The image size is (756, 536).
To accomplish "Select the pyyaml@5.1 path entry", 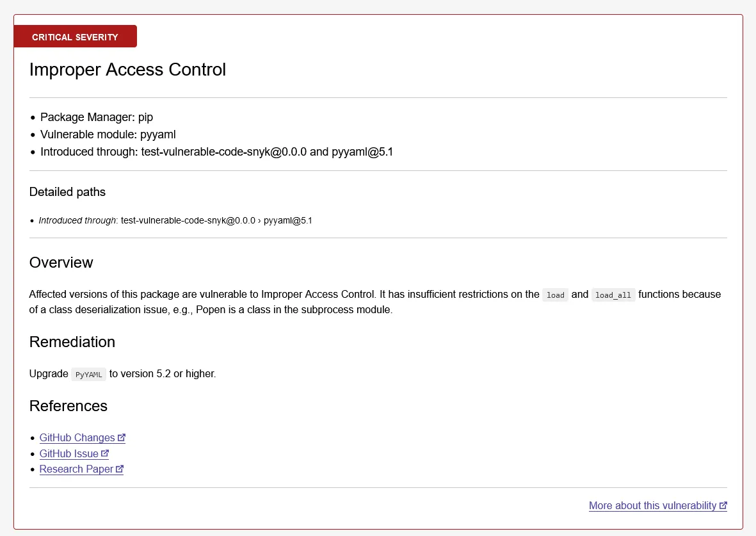I will (x=288, y=220).
